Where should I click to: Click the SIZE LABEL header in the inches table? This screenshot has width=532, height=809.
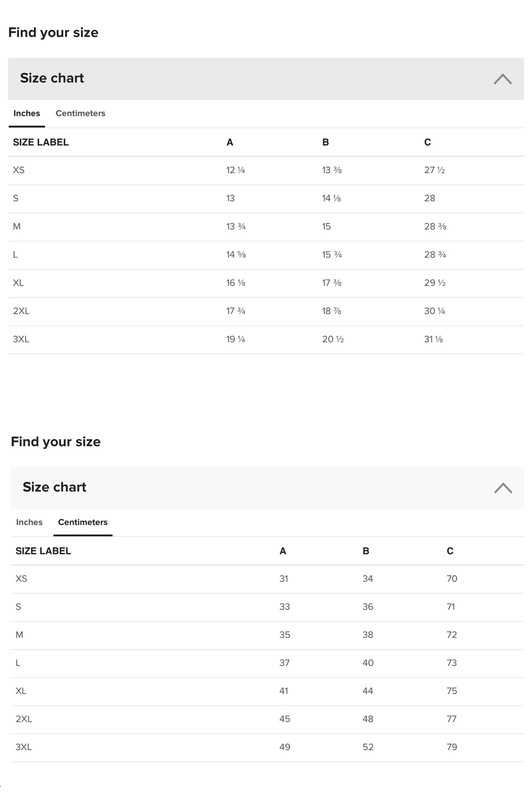pyautogui.click(x=41, y=142)
